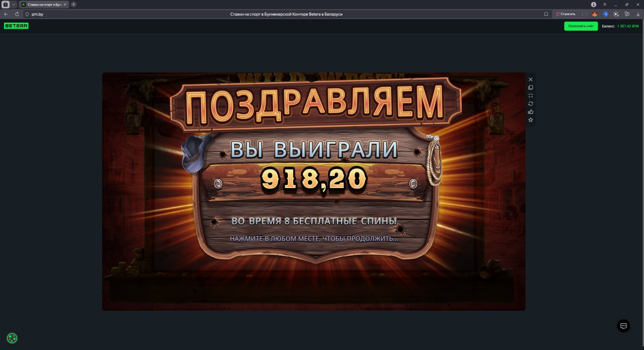Click the Спросить assistant button

point(566,14)
